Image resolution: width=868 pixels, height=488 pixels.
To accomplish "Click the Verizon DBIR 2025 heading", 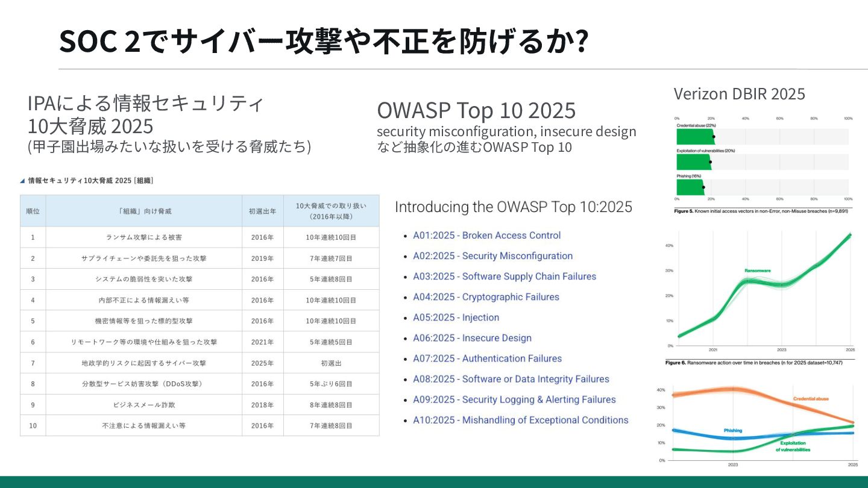I will tap(740, 93).
